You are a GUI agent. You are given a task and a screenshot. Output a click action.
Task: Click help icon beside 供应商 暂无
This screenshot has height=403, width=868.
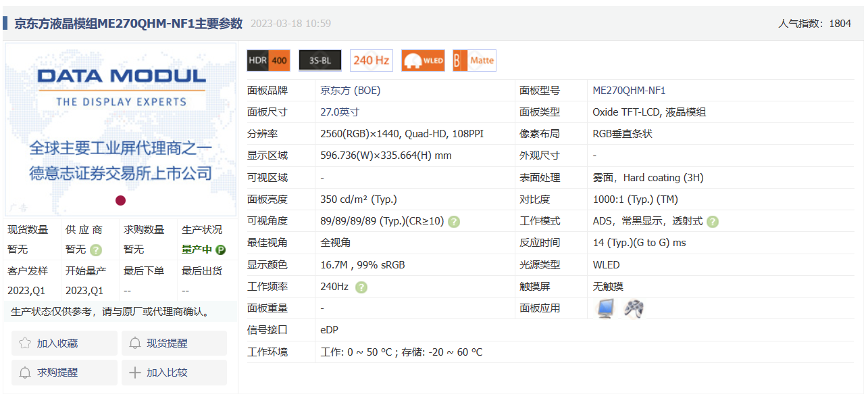pos(96,250)
